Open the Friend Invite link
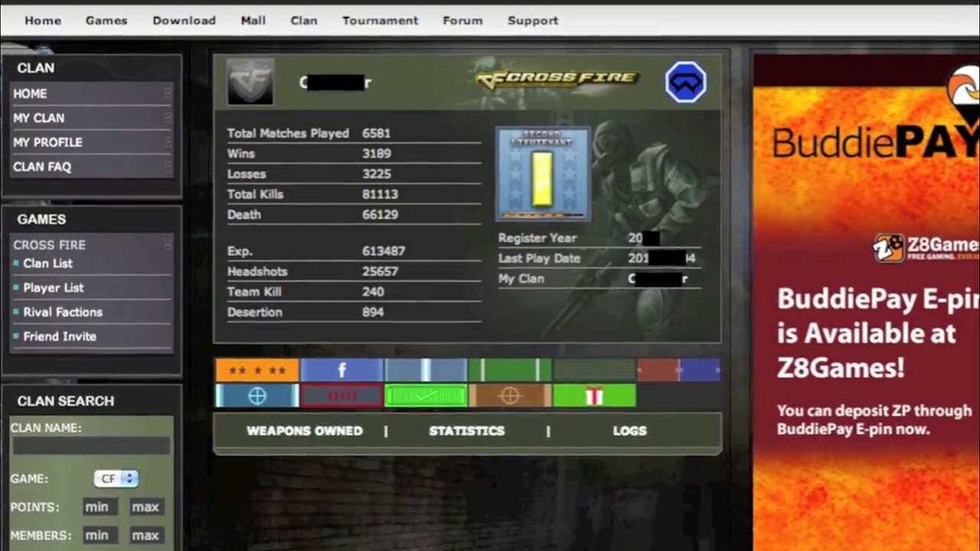The image size is (980, 551). (60, 337)
